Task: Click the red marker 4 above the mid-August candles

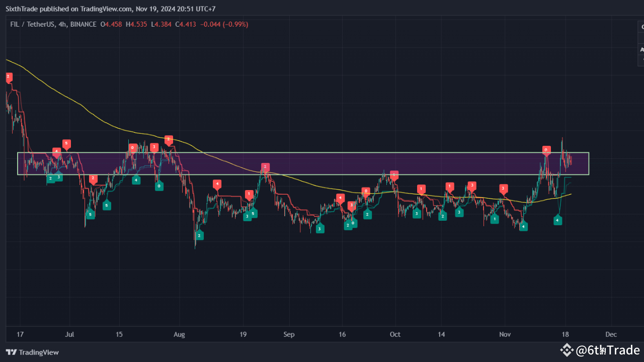Action: pyautogui.click(x=217, y=184)
